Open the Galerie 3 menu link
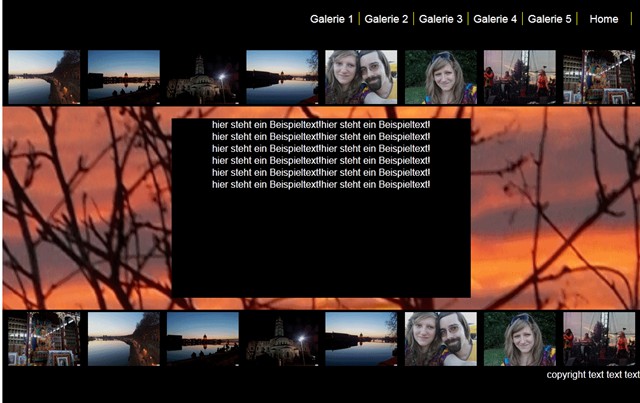Viewport: 640px width, 403px height. (x=441, y=19)
